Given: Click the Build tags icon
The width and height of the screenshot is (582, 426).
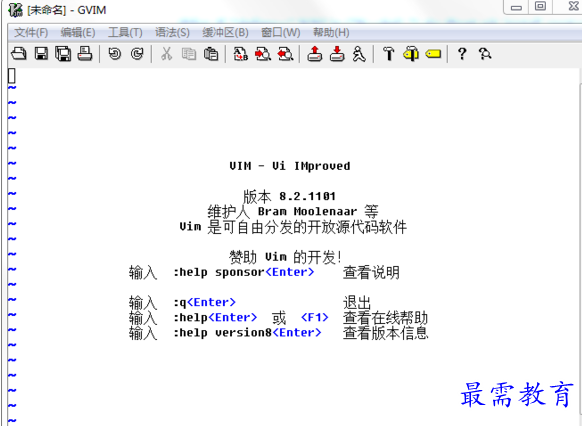Looking at the screenshot, I should [x=411, y=54].
